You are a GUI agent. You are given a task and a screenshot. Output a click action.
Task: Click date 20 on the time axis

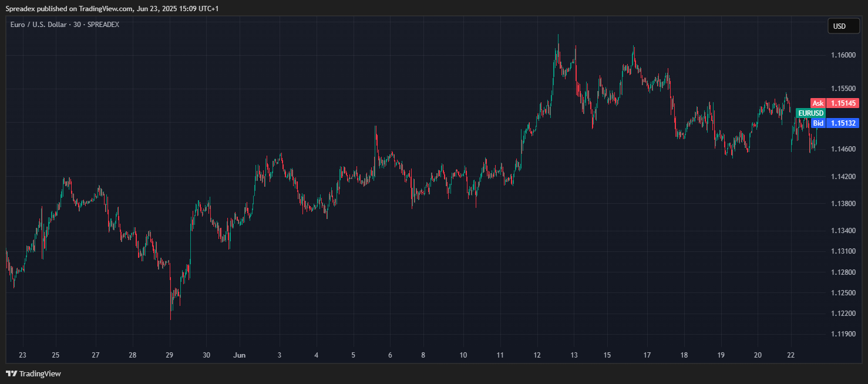[758, 355]
